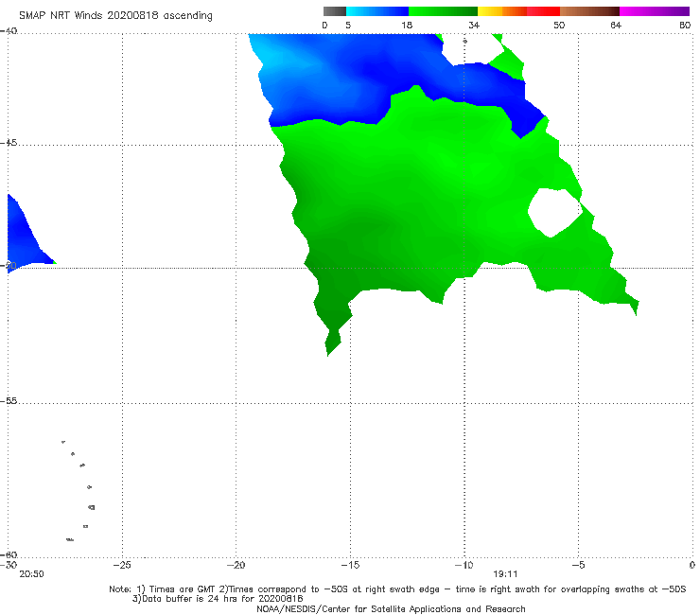Click the light-blue to blue color scale segment
This screenshot has width=700, height=615.
coord(377,11)
